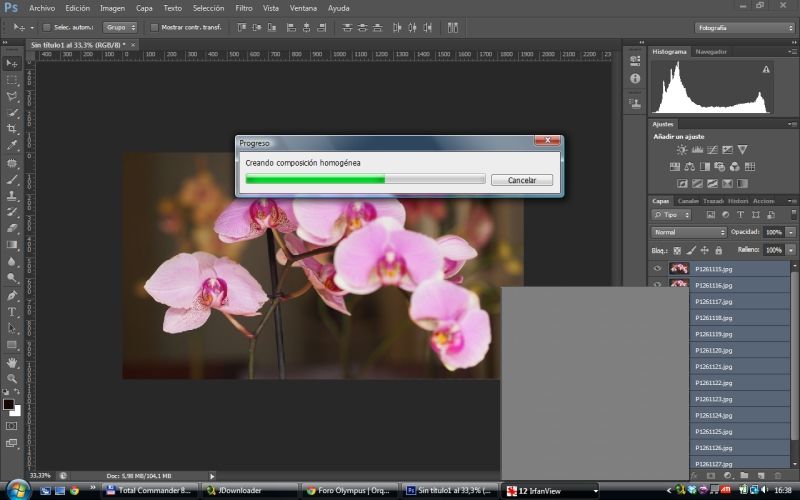
Task: Select the Polygonal Lasso tool
Action: (x=12, y=96)
